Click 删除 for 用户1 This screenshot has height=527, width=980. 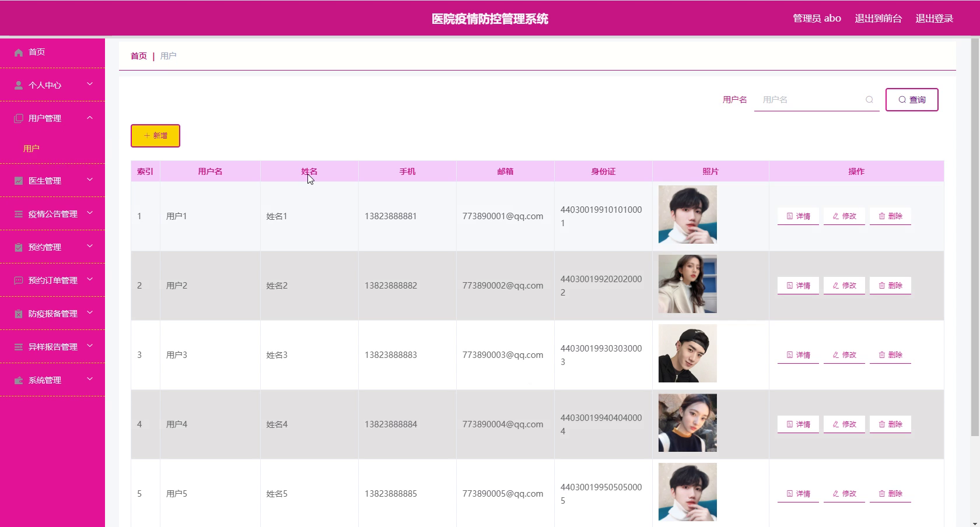tap(890, 216)
